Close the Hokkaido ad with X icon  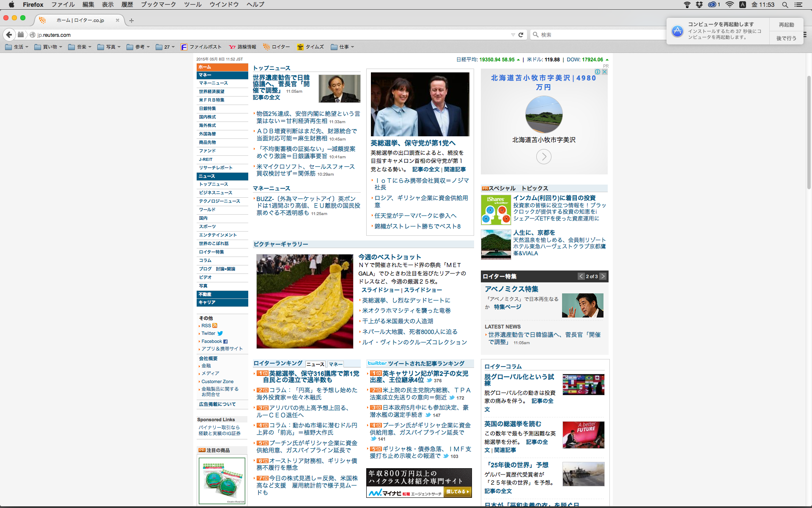coord(604,72)
